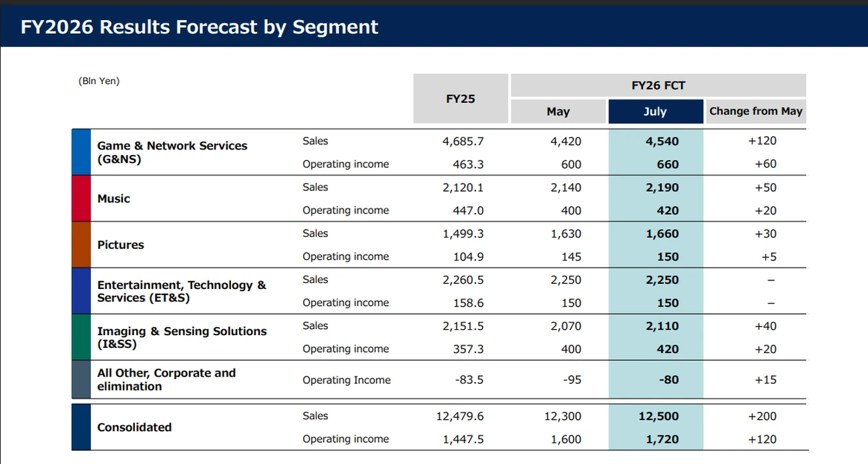
Task: Click Pictures May sales forecast 1,630
Action: coord(566,234)
